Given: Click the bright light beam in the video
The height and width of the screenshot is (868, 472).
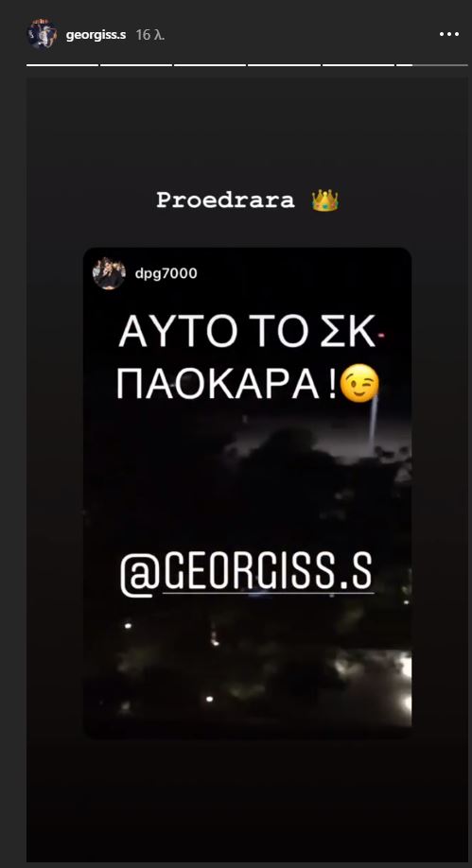Looking at the screenshot, I should (x=374, y=424).
